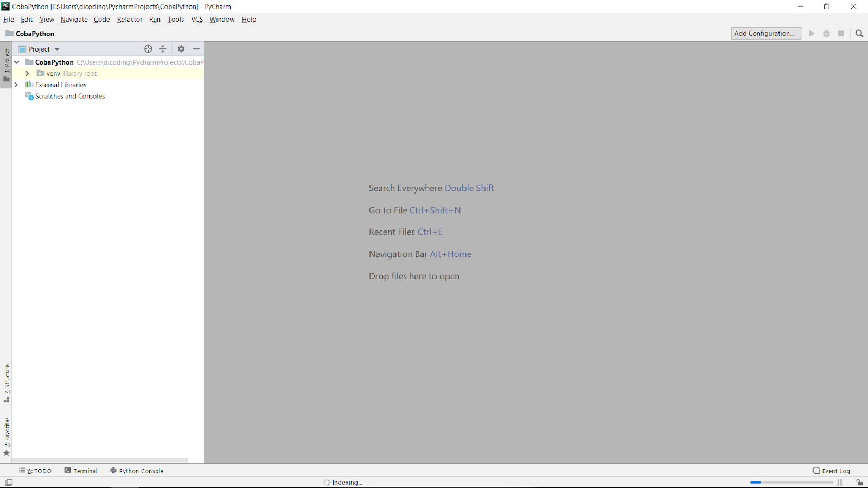868x488 pixels.
Task: Click the Collapse All icon in Project panel
Action: click(x=163, y=49)
